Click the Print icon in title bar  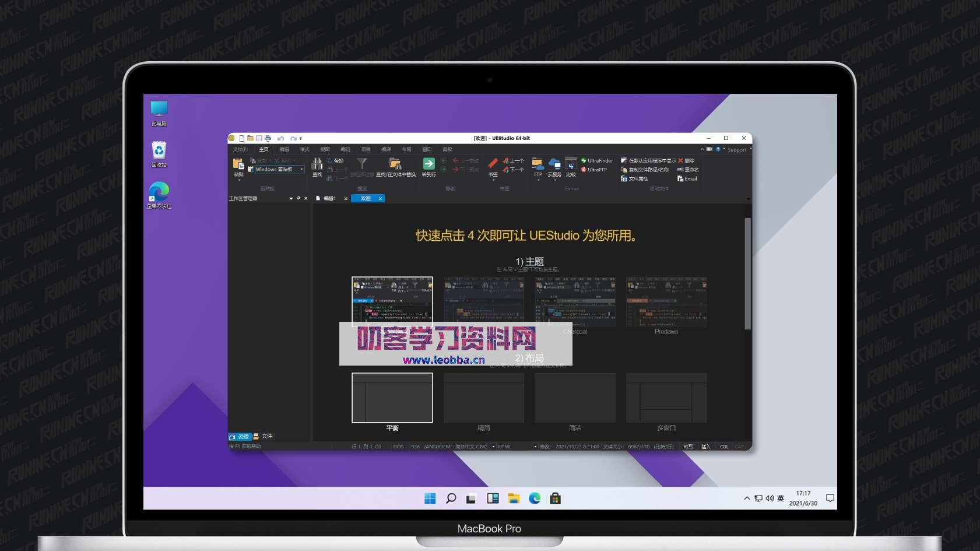point(268,139)
